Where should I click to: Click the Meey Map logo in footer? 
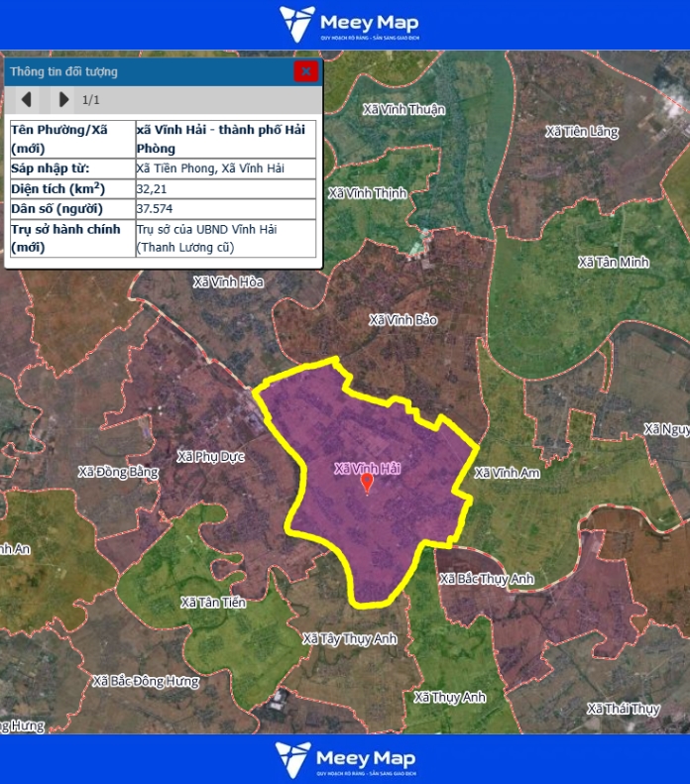click(346, 759)
